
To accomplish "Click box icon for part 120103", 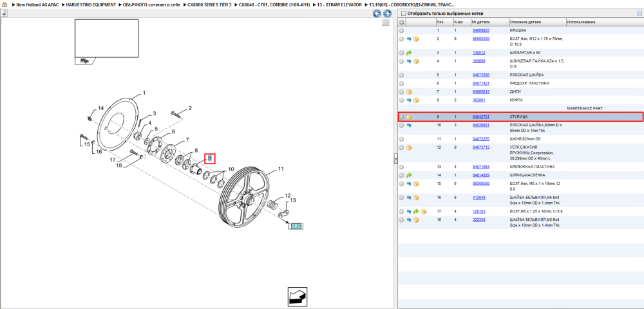I will [x=423, y=211].
